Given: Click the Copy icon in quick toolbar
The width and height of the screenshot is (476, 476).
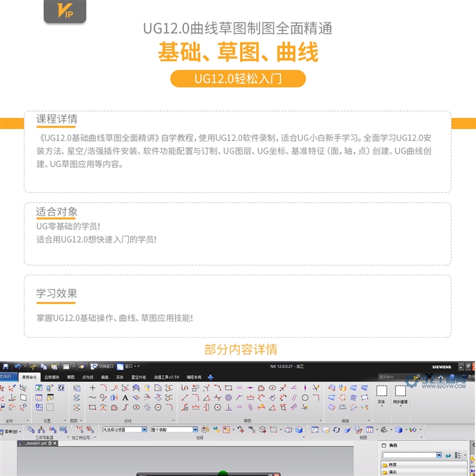Looking at the screenshot, I should pyautogui.click(x=44, y=366).
